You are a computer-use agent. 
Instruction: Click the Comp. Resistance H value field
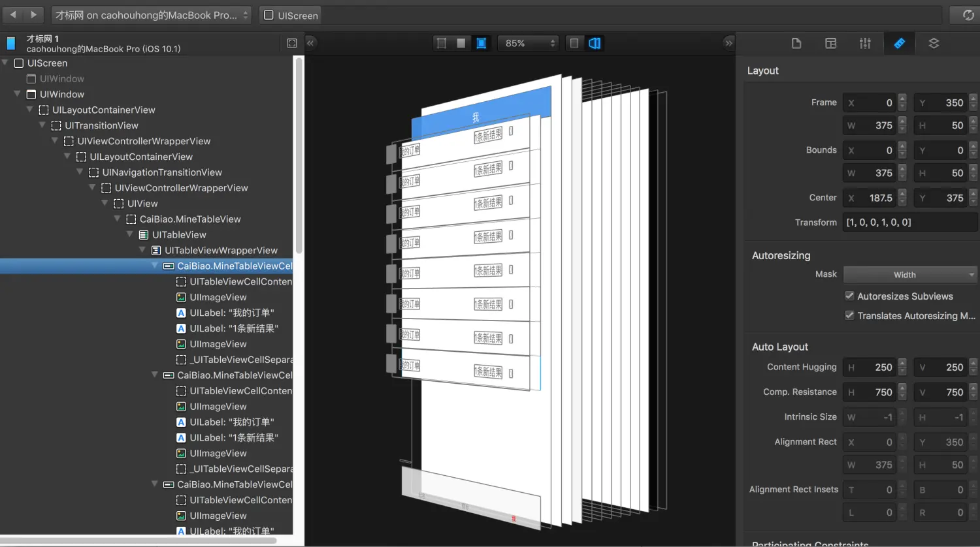(870, 392)
